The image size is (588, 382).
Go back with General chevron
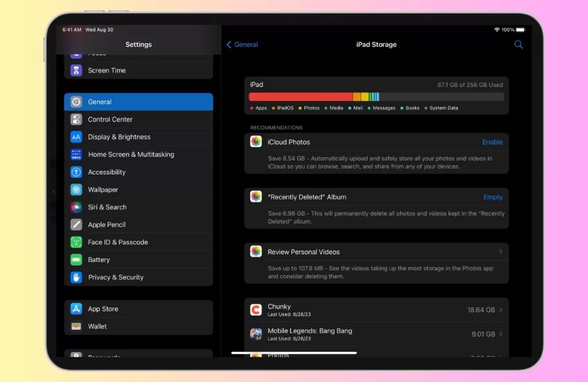point(229,45)
